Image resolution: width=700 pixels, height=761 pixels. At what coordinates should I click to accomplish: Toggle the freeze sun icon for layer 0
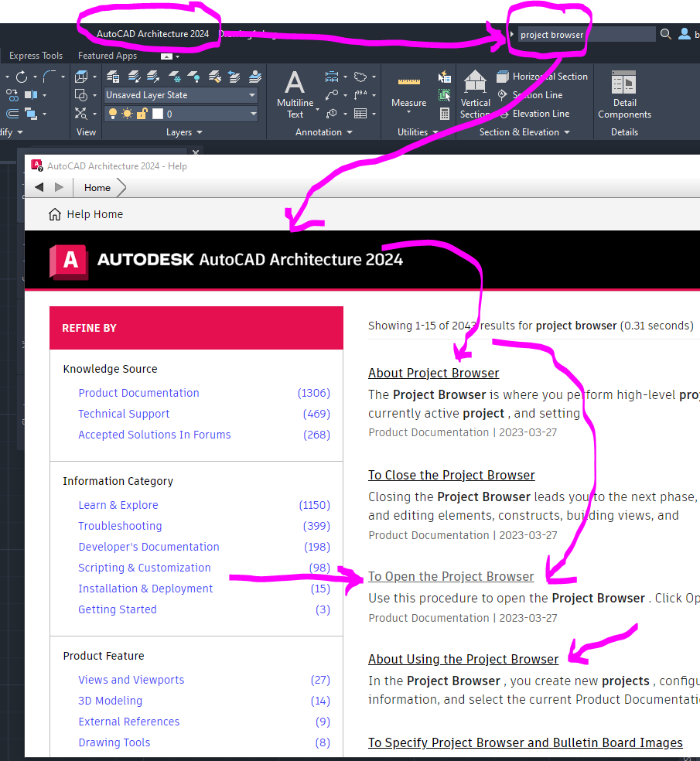click(126, 114)
